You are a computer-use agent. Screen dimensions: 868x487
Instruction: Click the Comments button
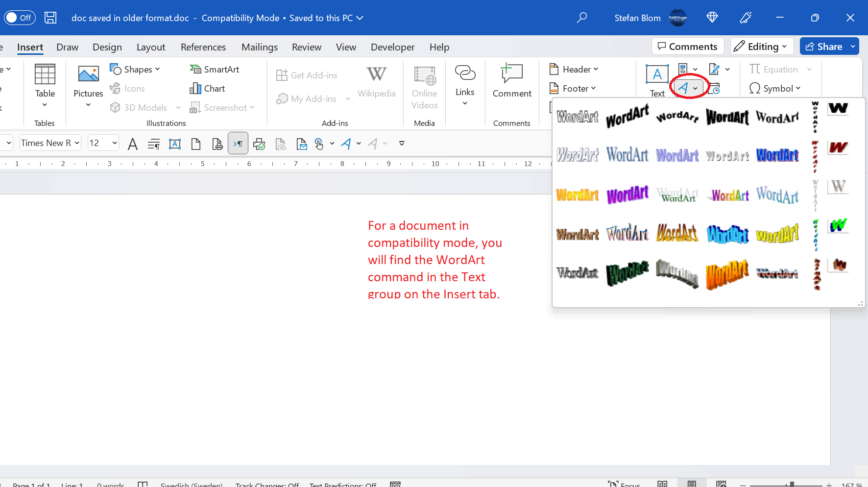(688, 47)
